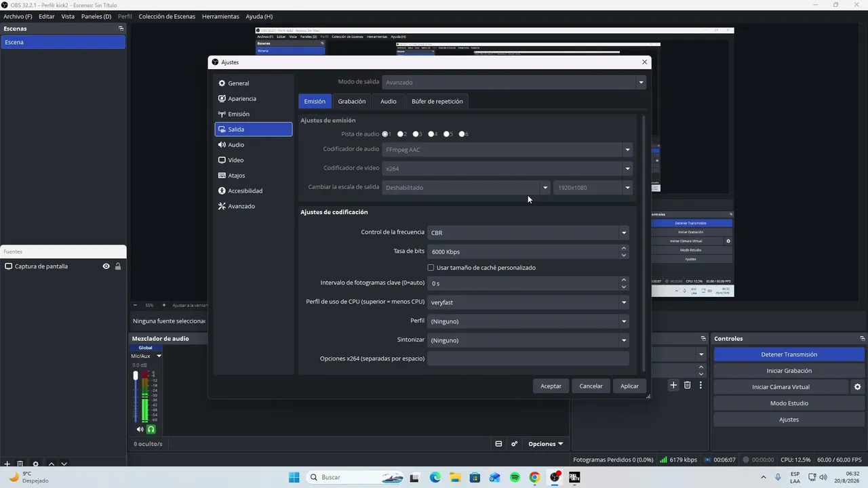
Task: Select audio track 1 radio button
Action: [386, 134]
